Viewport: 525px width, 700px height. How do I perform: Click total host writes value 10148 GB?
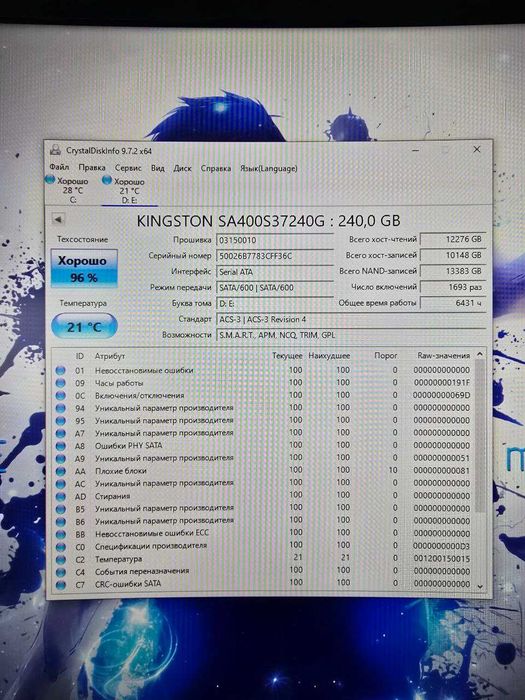pos(453,255)
